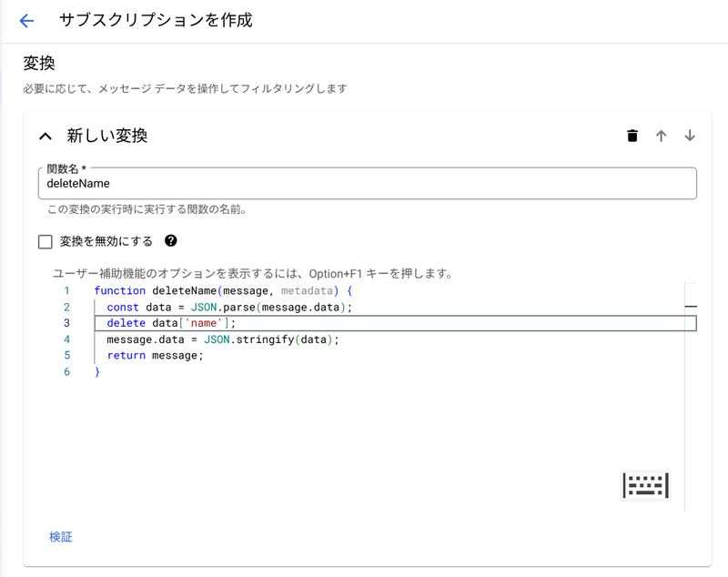The height and width of the screenshot is (577, 728).
Task: Move the transform down with the arrow
Action: pos(690,136)
